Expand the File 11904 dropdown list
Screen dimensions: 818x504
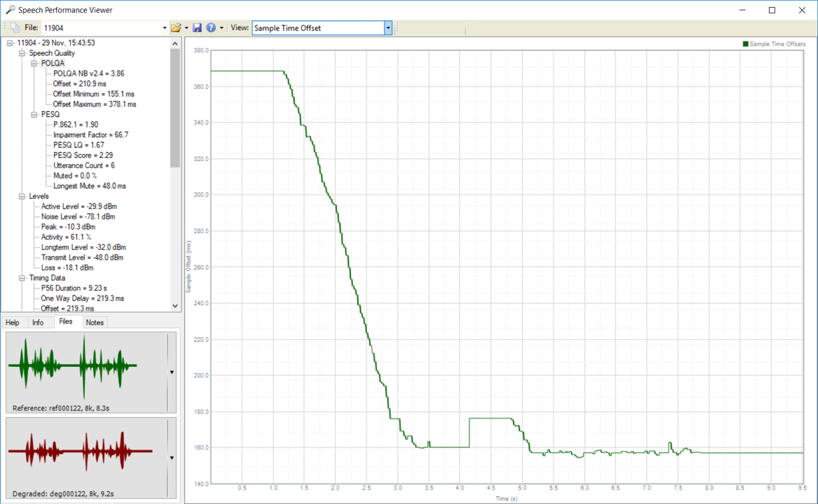[x=165, y=28]
